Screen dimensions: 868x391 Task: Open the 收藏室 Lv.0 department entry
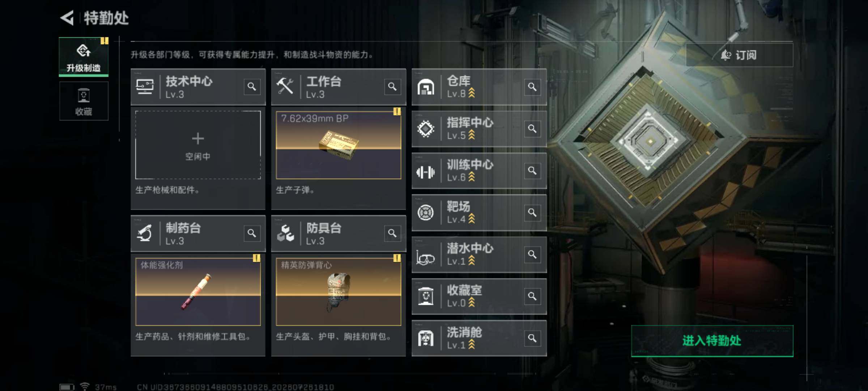coord(479,297)
